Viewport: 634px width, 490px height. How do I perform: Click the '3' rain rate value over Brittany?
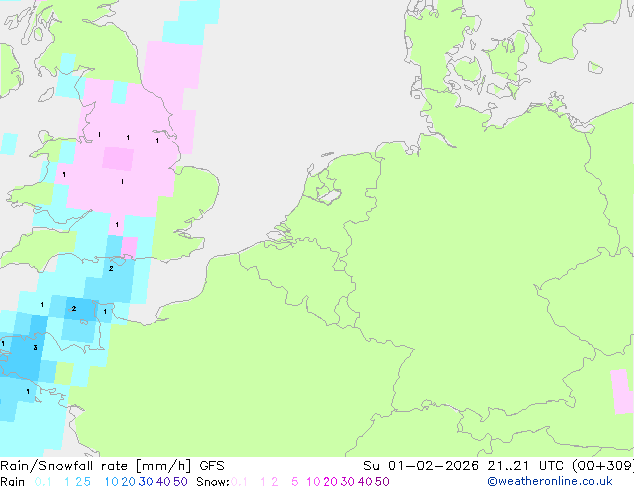coord(36,348)
